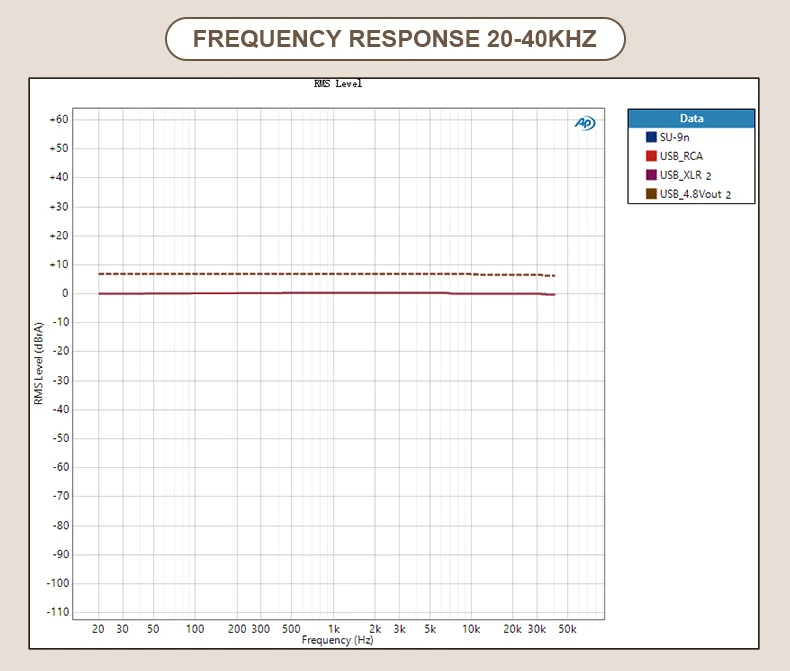Click the -100 y-axis value
The image size is (790, 671).
click(x=58, y=583)
